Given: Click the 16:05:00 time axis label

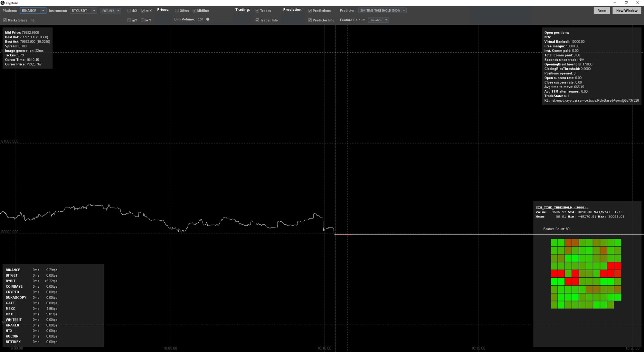Looking at the screenshot, I should (x=170, y=348).
